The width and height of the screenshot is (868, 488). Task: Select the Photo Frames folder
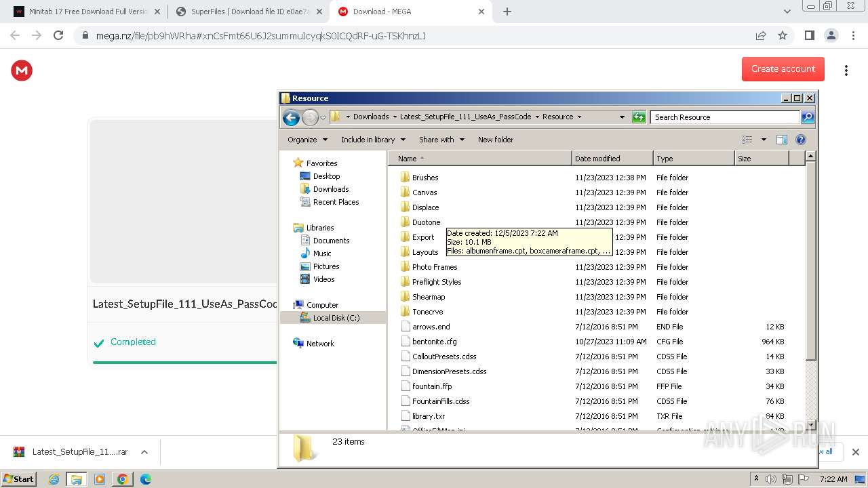(435, 267)
